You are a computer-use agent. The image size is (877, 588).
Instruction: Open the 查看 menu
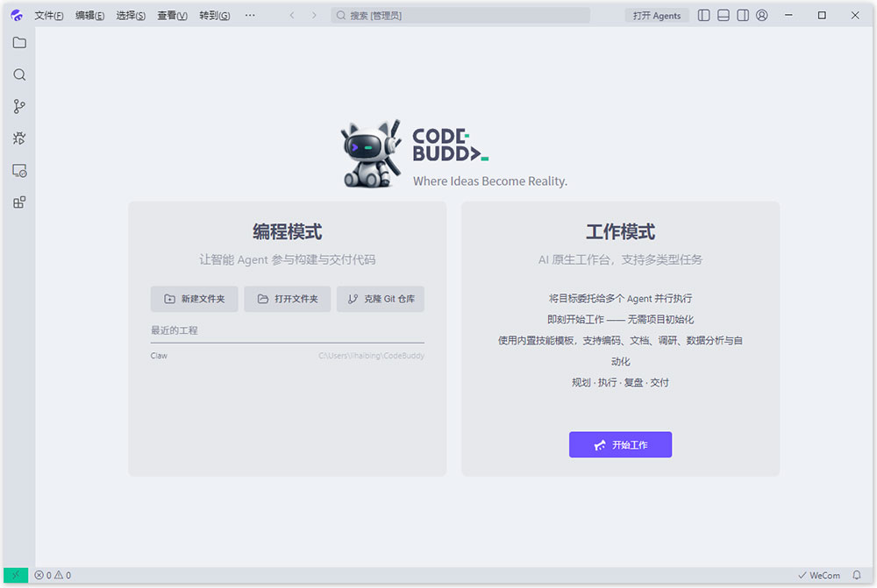point(171,15)
